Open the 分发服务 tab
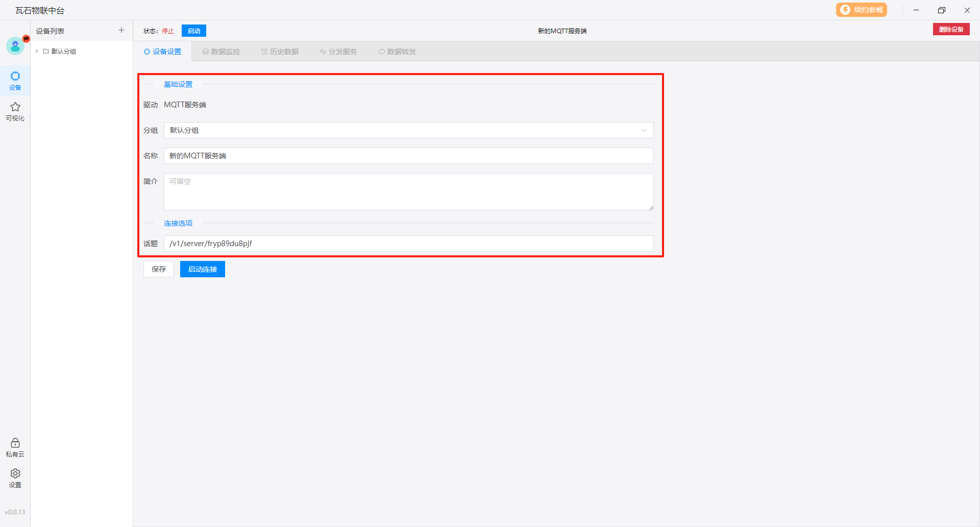The image size is (980, 527). (338, 52)
